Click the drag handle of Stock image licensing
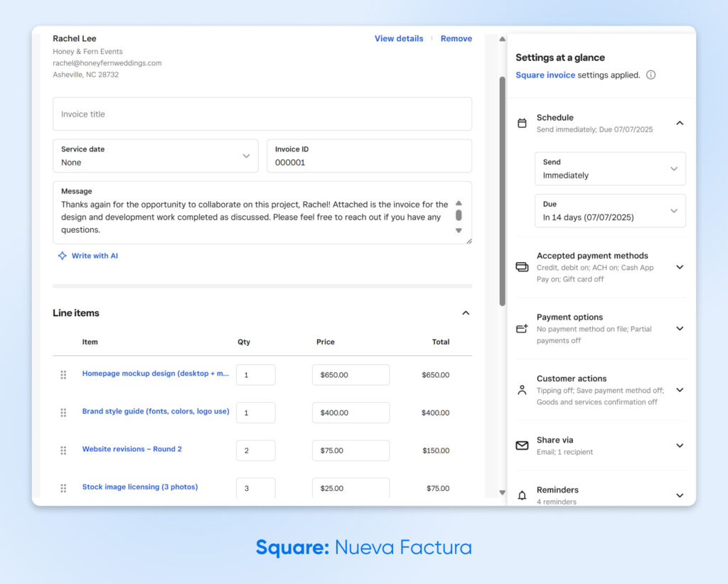728x584 pixels. coord(63,488)
